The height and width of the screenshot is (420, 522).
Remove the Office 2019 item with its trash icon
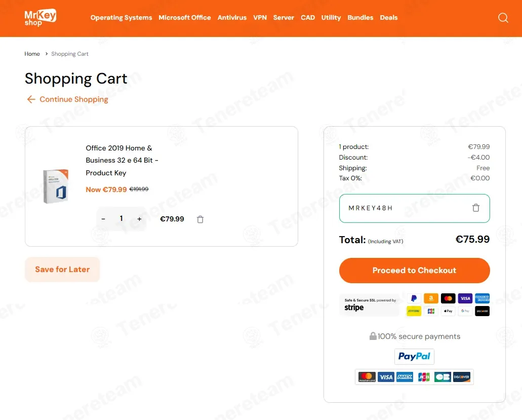point(200,219)
